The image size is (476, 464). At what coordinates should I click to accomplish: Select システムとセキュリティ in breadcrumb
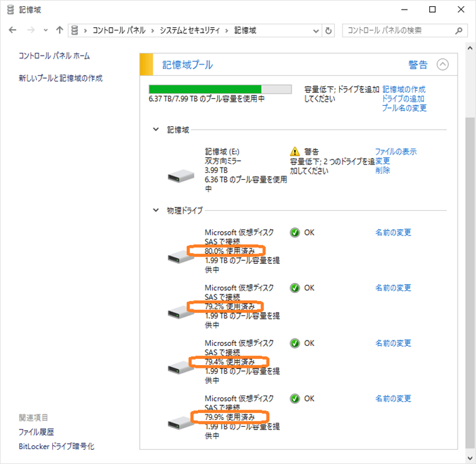(190, 31)
